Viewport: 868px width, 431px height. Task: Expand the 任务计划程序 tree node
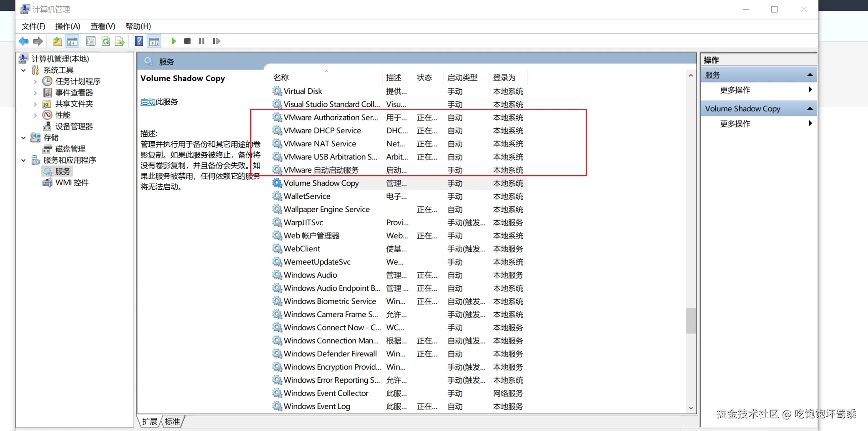coord(35,81)
